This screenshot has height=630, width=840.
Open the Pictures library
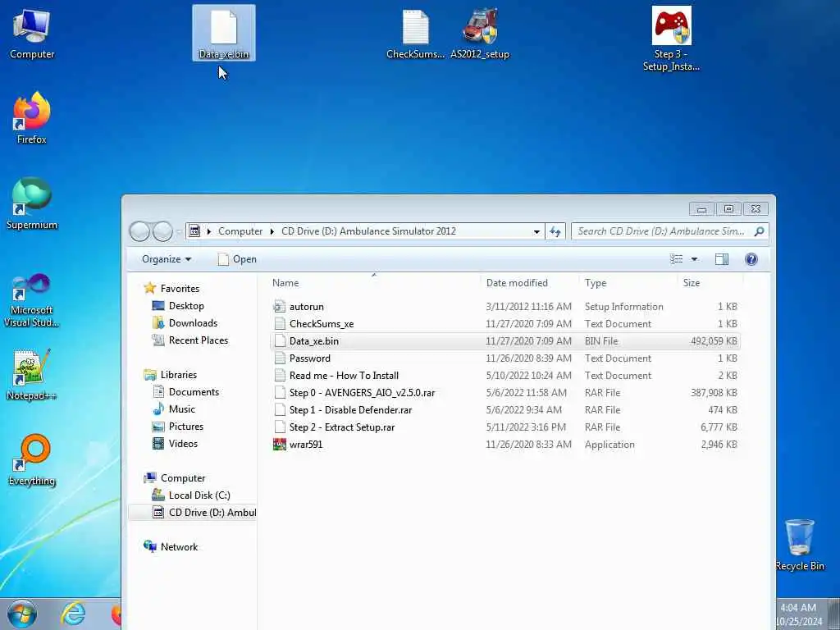[x=186, y=427]
